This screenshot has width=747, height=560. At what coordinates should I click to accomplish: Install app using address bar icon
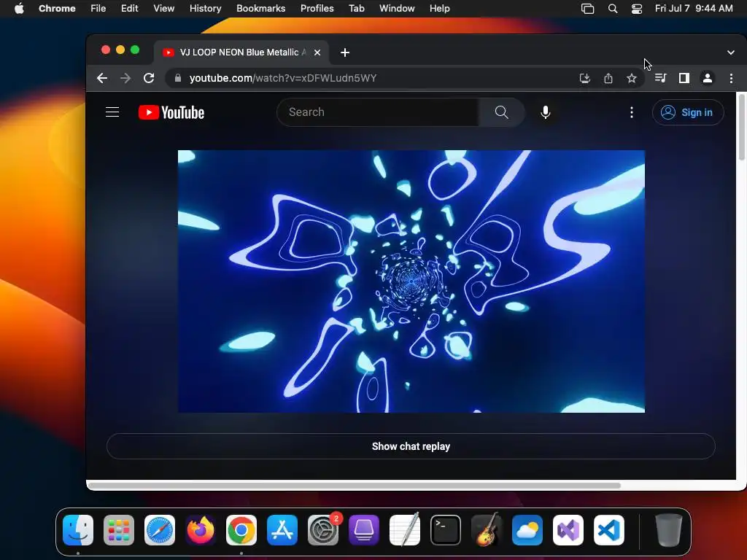coord(585,78)
